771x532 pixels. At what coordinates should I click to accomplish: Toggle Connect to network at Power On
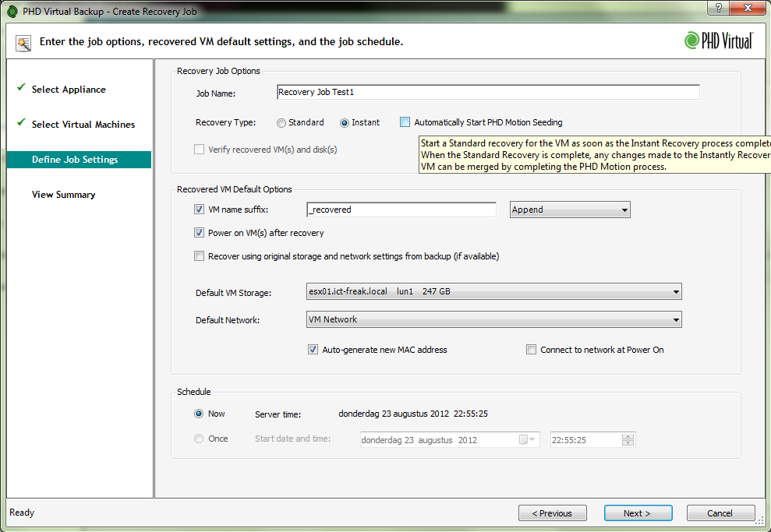click(x=532, y=350)
